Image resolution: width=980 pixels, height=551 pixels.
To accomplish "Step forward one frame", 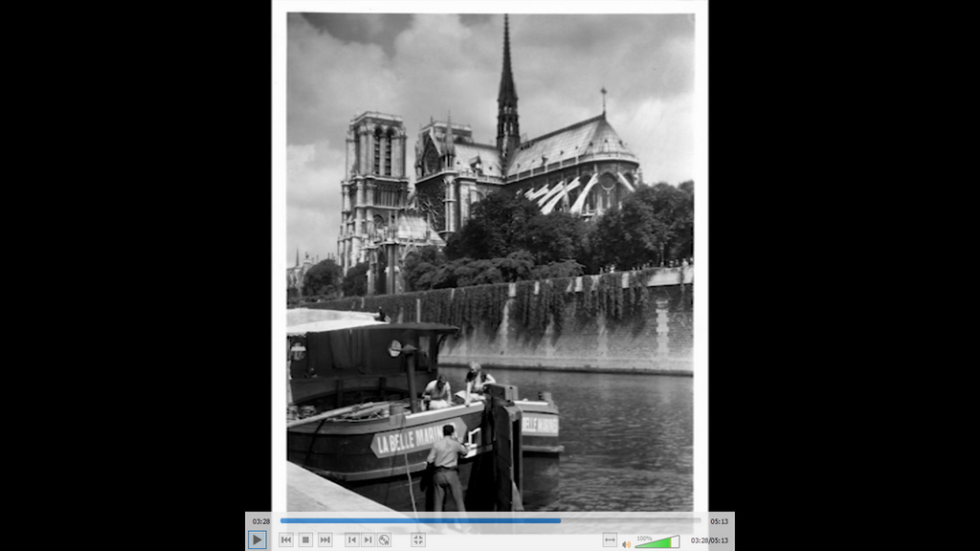I will [368, 540].
